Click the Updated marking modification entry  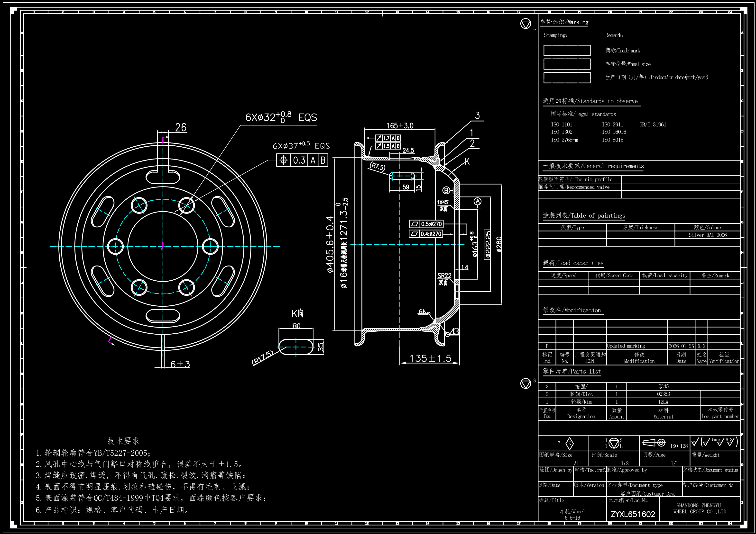coord(626,346)
